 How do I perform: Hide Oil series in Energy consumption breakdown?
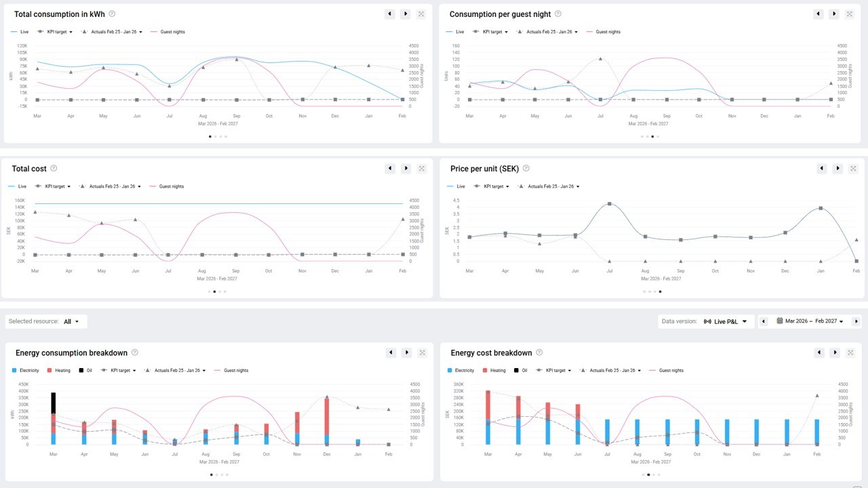click(85, 371)
